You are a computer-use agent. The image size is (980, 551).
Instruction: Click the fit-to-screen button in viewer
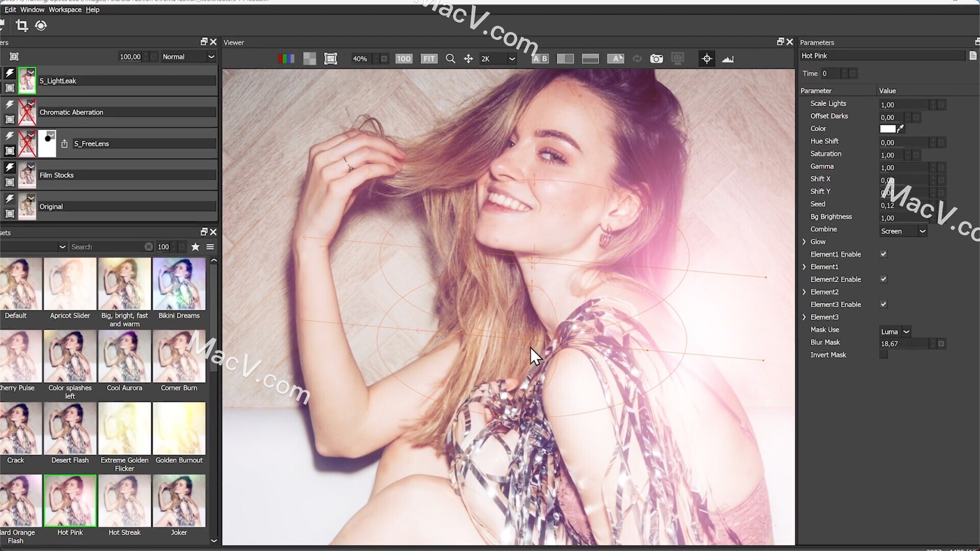click(429, 59)
